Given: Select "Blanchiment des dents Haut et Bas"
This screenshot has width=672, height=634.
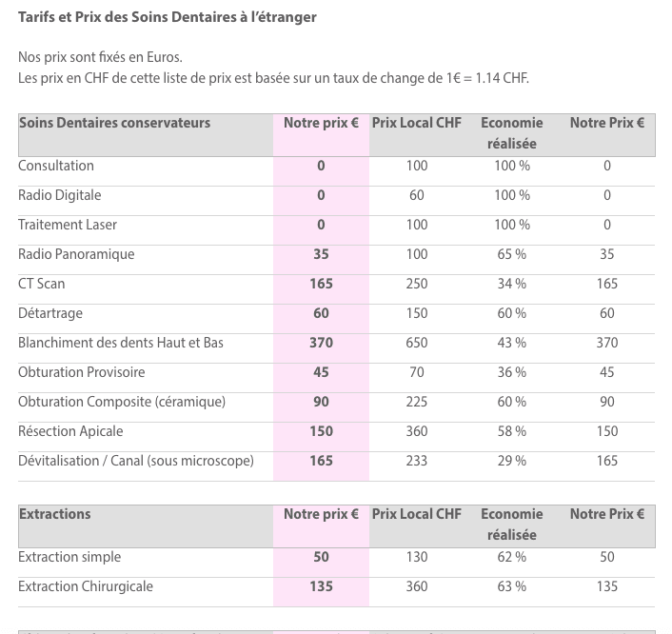Looking at the screenshot, I should pyautogui.click(x=121, y=343).
